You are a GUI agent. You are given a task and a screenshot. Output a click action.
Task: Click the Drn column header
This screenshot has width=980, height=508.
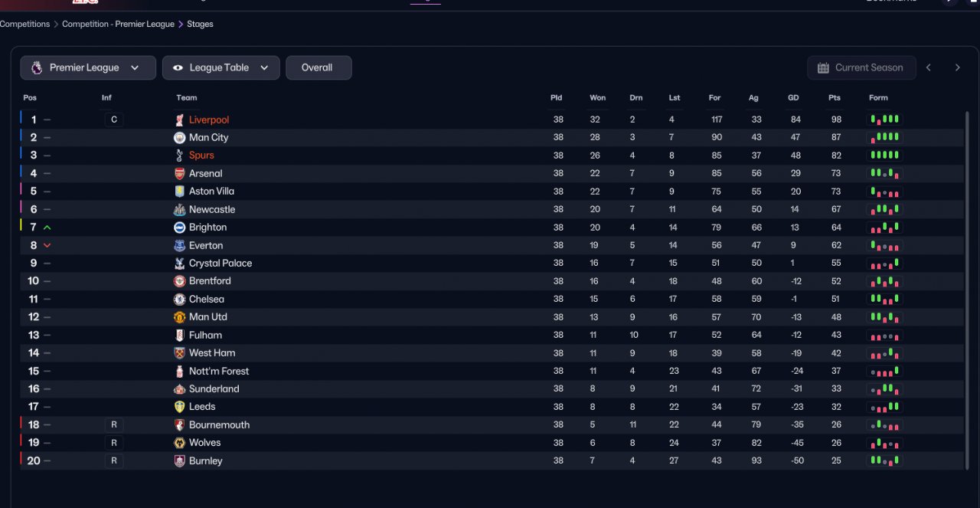[x=636, y=97]
